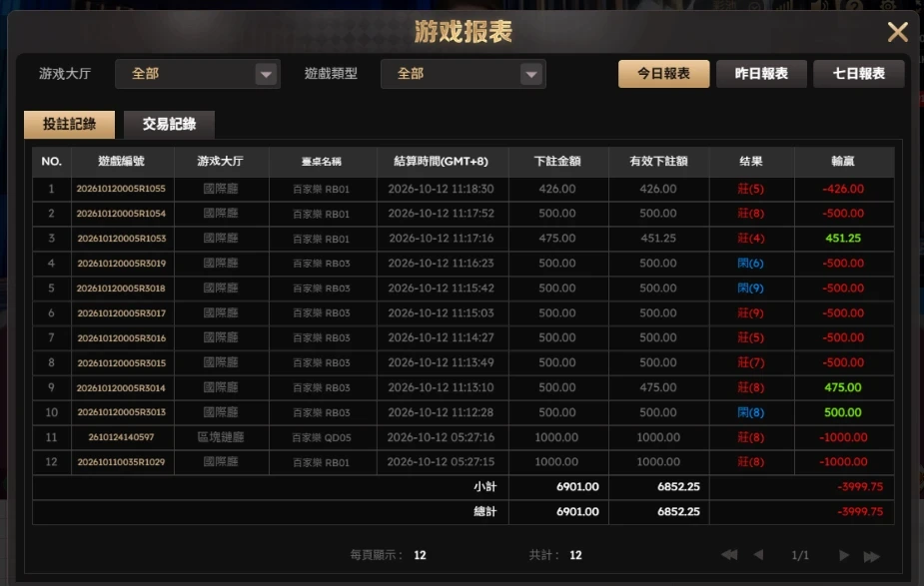Show 昨日報表 report
This screenshot has width=924, height=586.
(x=761, y=74)
